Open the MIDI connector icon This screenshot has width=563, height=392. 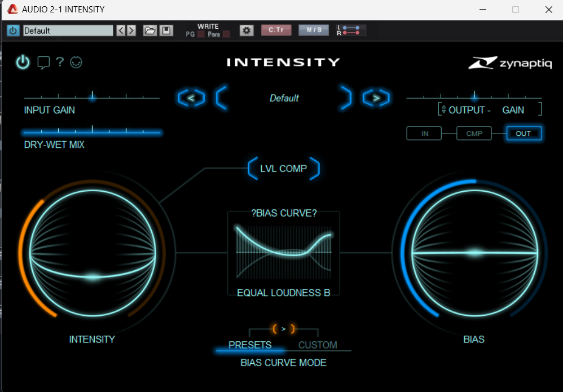click(x=76, y=63)
